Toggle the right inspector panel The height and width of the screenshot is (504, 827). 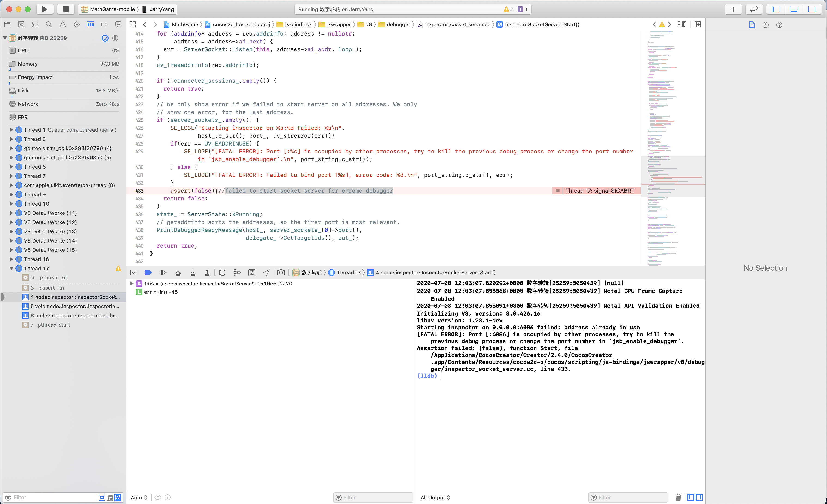812,9
